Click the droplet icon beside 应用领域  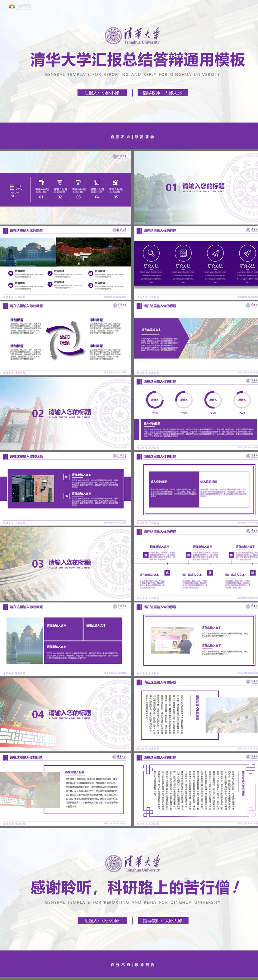91,285
